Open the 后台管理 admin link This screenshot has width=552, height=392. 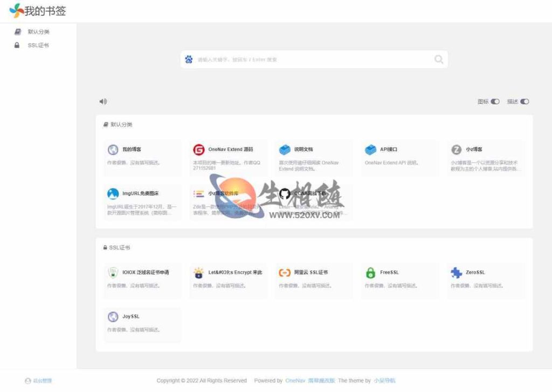pos(42,381)
